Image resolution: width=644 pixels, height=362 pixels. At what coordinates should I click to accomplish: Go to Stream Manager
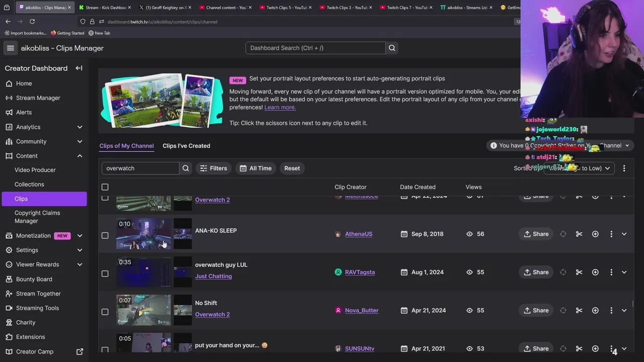38,98
